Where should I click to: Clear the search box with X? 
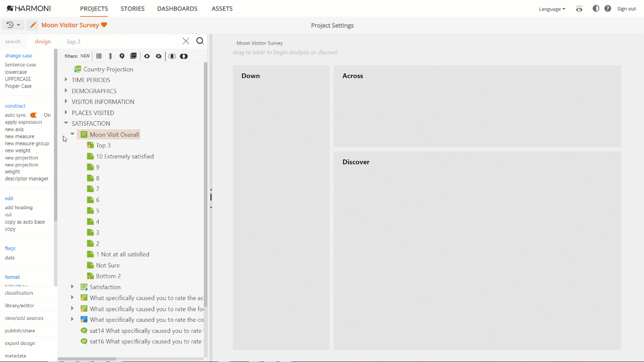click(x=186, y=41)
